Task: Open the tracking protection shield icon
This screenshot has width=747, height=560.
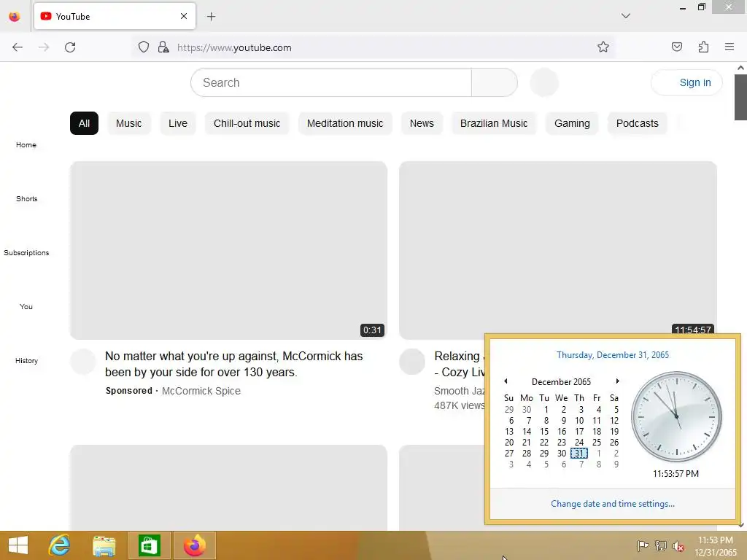Action: click(144, 47)
